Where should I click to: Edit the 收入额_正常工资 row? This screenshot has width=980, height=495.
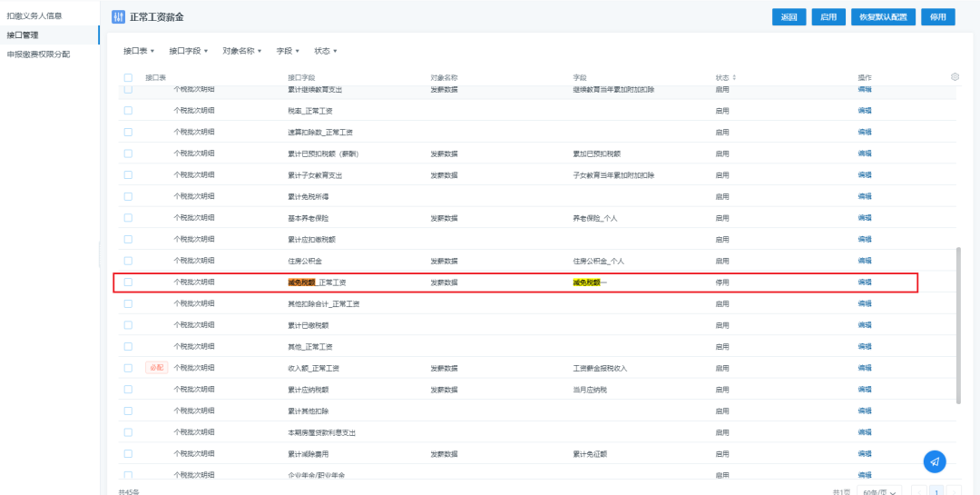[865, 368]
